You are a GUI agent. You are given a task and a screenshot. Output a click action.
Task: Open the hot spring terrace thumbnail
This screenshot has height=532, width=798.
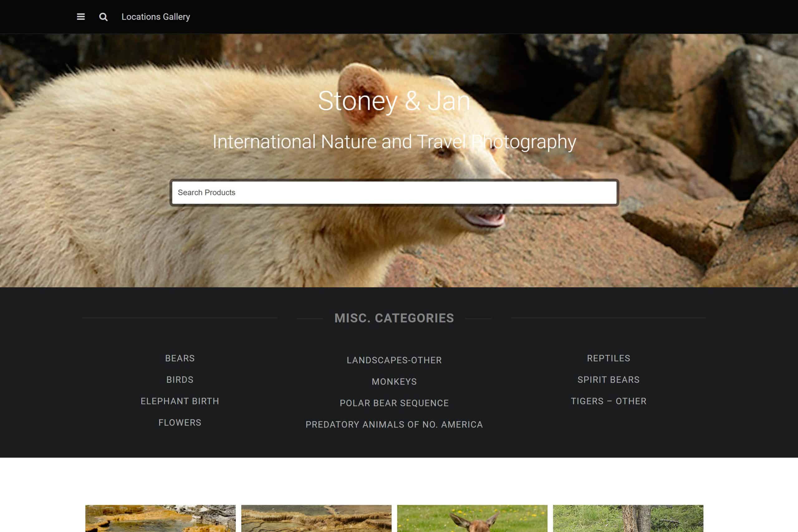click(x=161, y=518)
